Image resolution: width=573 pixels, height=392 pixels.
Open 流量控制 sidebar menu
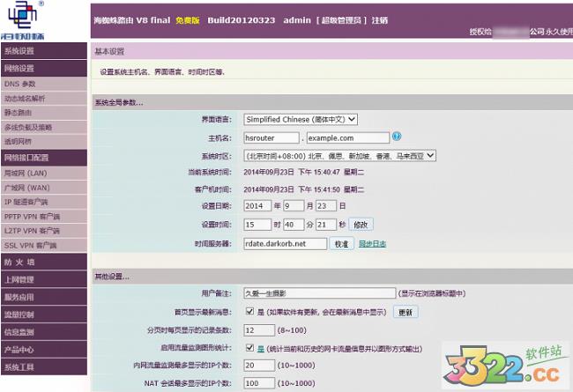click(x=44, y=314)
